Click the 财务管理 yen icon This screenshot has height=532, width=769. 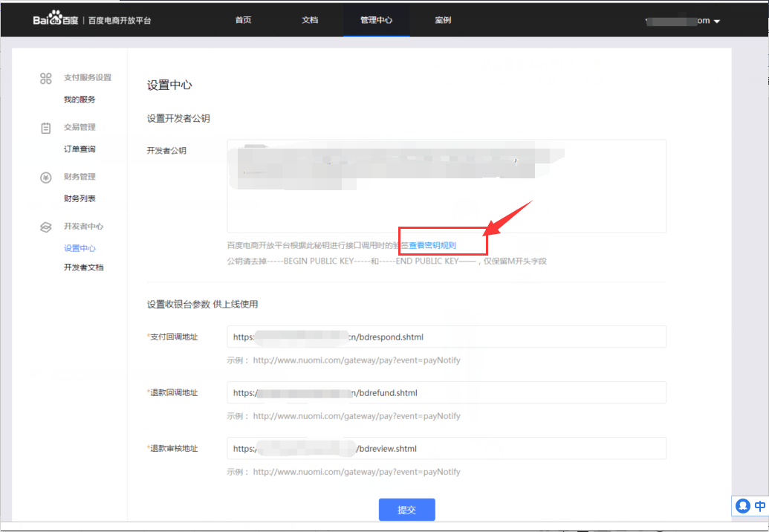[x=46, y=178]
